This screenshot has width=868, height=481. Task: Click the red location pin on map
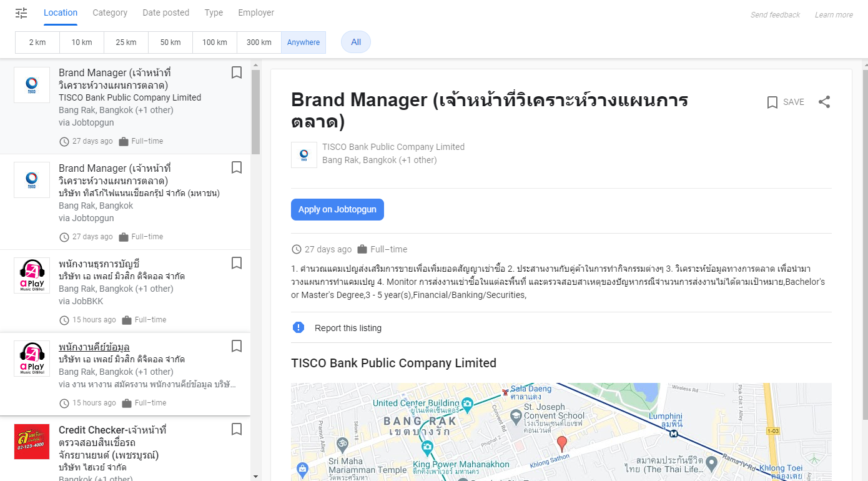coord(562,444)
